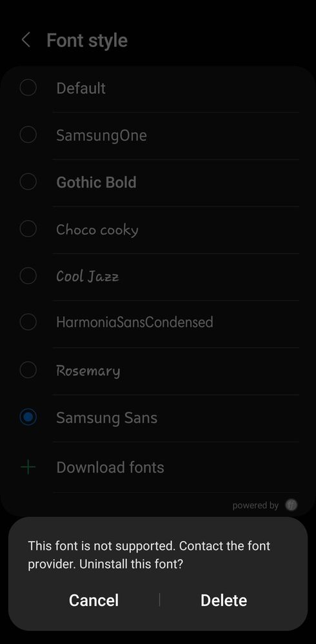This screenshot has height=644, width=316.
Task: Select the SamsungOne radio button
Action: [x=28, y=135]
